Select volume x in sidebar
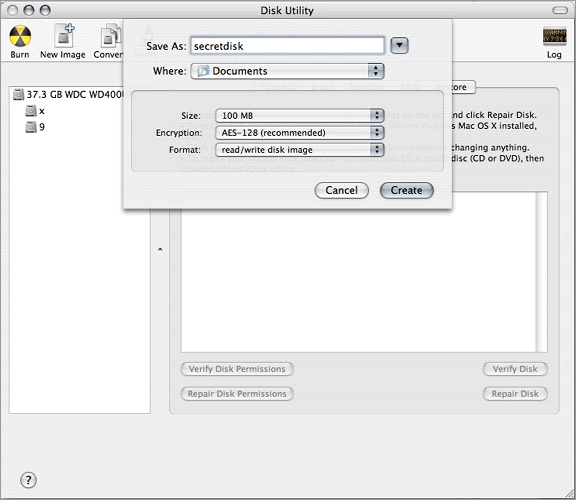The height and width of the screenshot is (500, 576). click(35, 111)
